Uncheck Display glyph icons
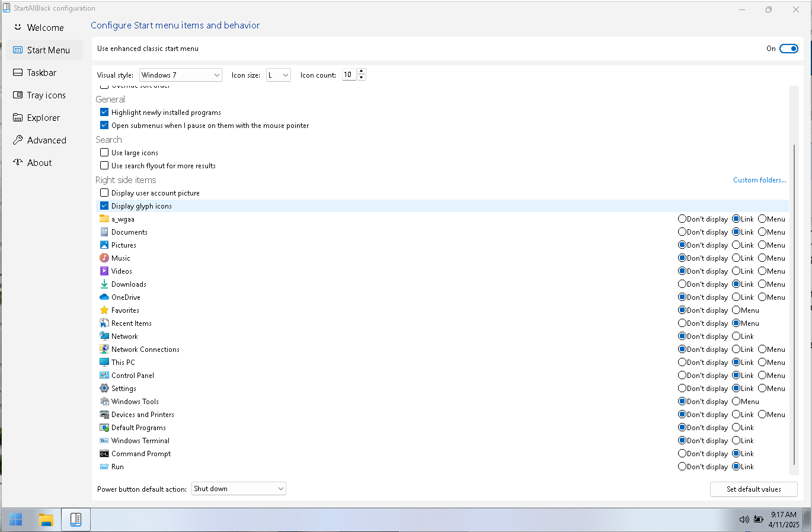Screen dimensions: 812x532 tap(104, 206)
